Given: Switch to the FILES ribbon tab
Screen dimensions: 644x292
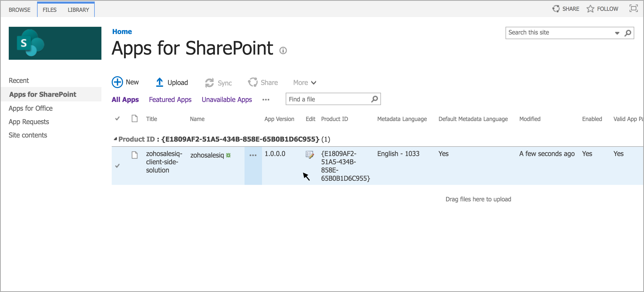Looking at the screenshot, I should click(49, 10).
